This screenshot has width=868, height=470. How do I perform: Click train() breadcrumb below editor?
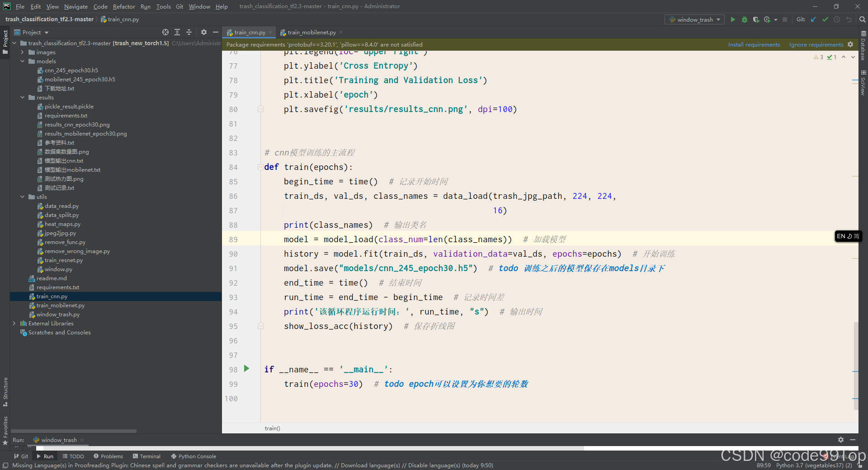[272, 428]
